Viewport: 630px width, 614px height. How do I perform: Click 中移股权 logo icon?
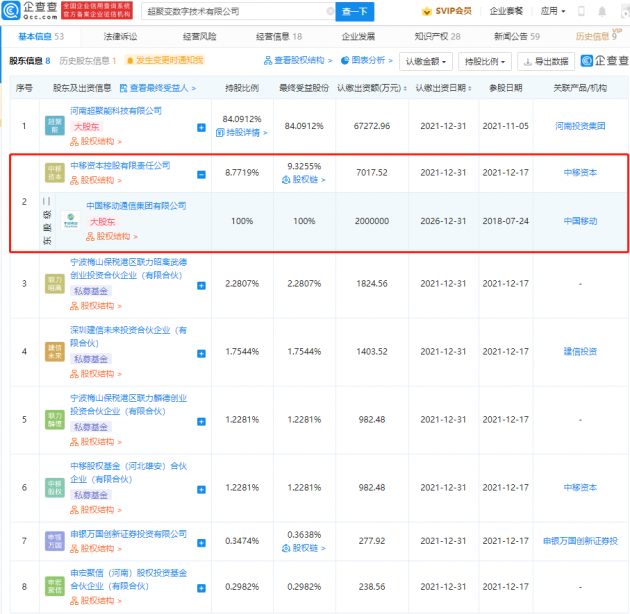point(55,487)
